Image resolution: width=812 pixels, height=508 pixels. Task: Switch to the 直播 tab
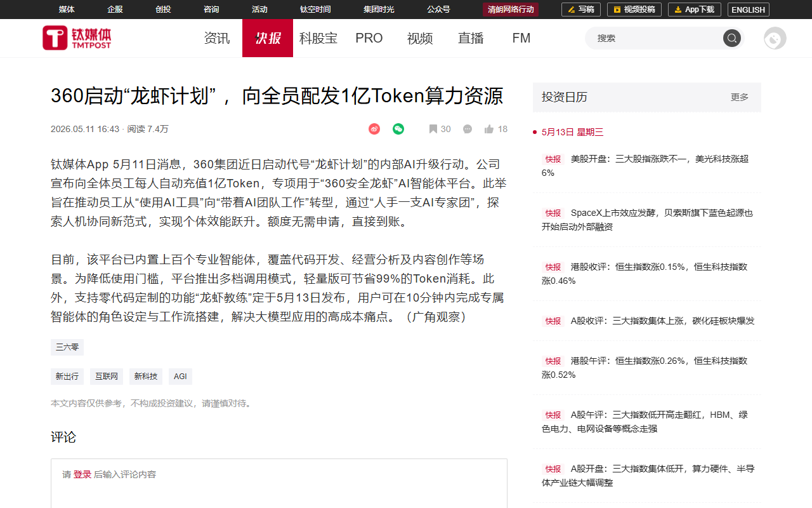tap(471, 38)
